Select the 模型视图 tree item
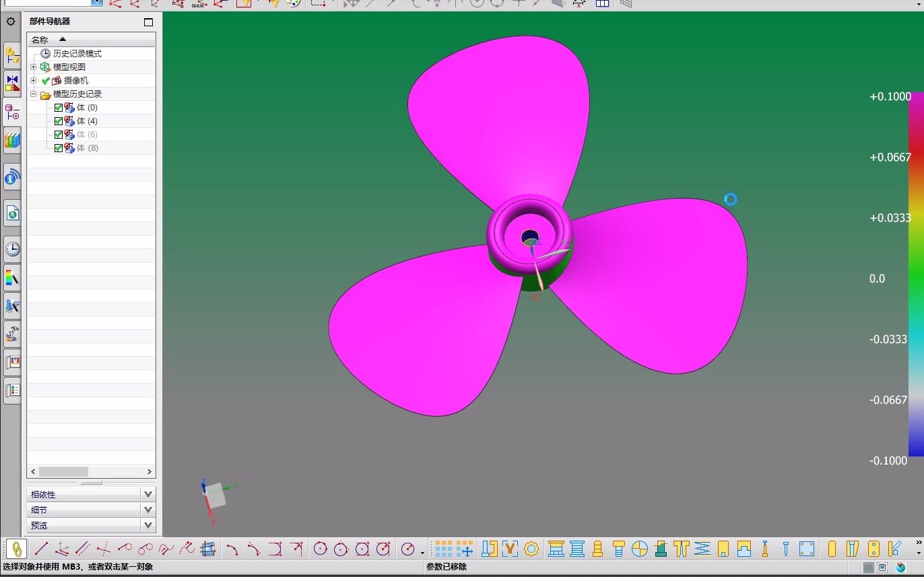Image resolution: width=924 pixels, height=577 pixels. tap(69, 67)
